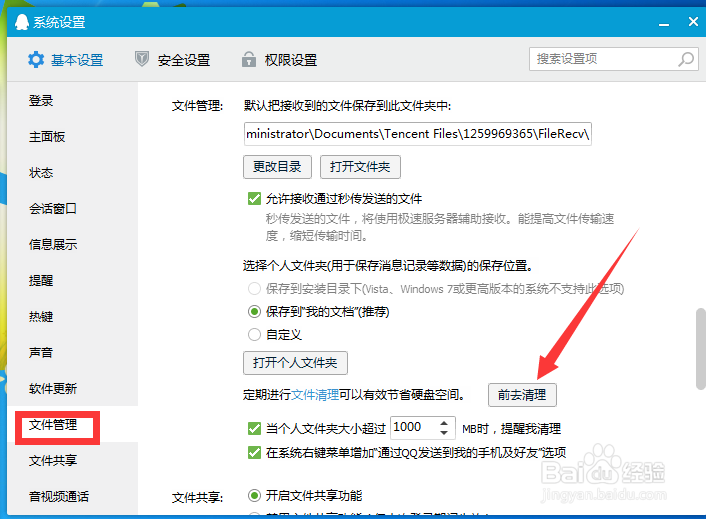
Task: Decrease the MB value with down arrow
Action: [444, 433]
